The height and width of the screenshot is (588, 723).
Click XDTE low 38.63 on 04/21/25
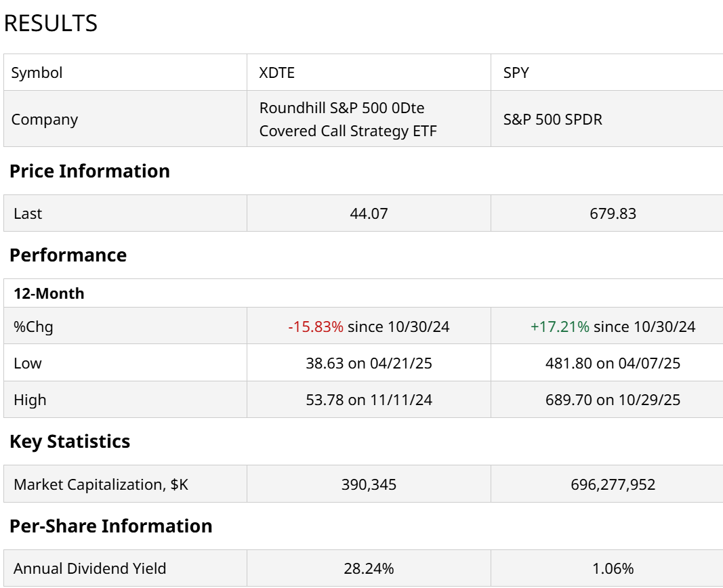point(369,363)
